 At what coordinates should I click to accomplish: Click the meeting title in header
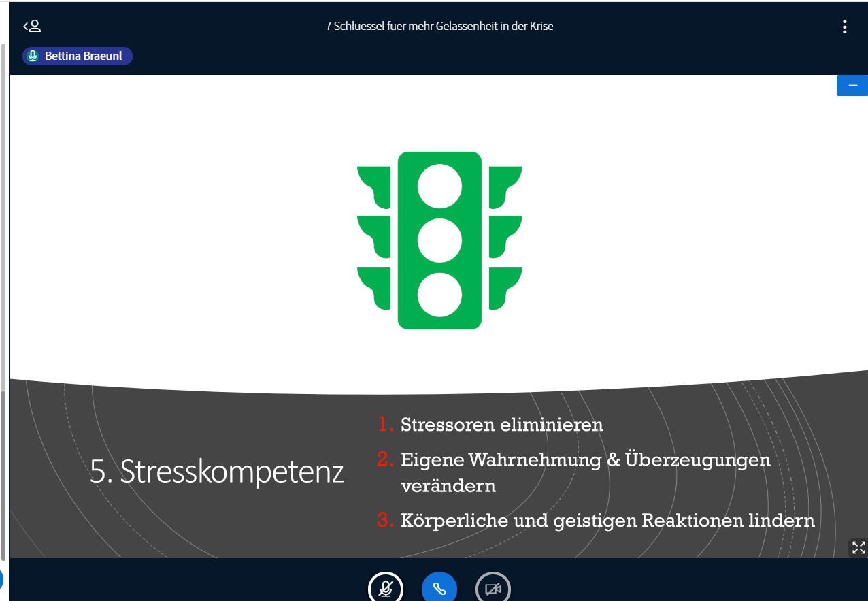point(439,27)
